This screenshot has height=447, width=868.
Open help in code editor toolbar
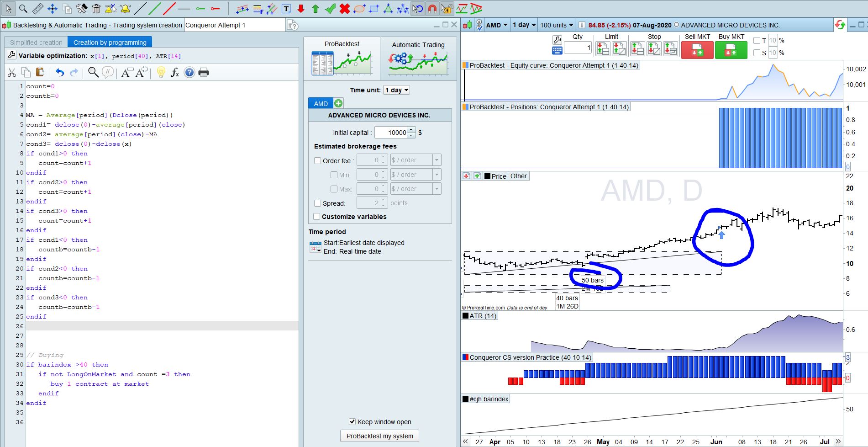pos(189,72)
